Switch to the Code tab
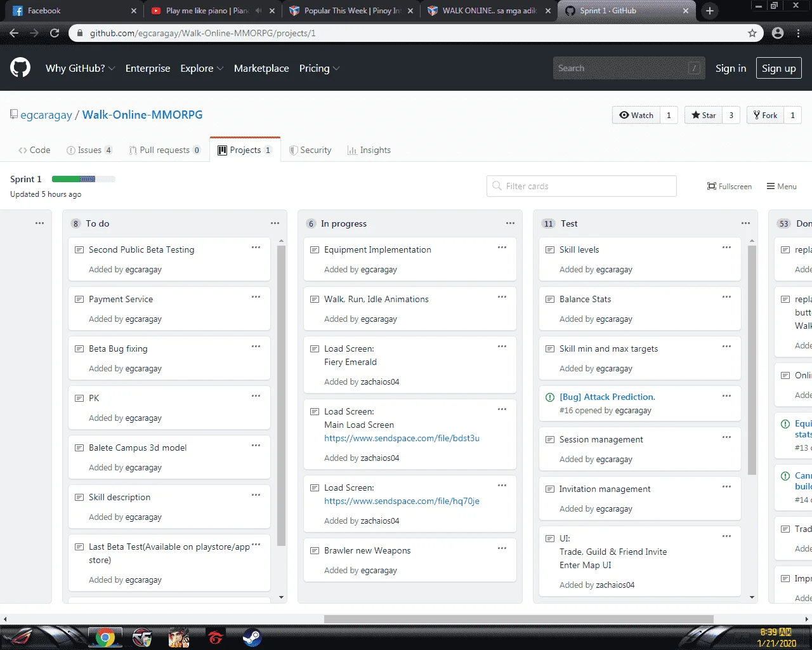The width and height of the screenshot is (812, 650). [34, 150]
